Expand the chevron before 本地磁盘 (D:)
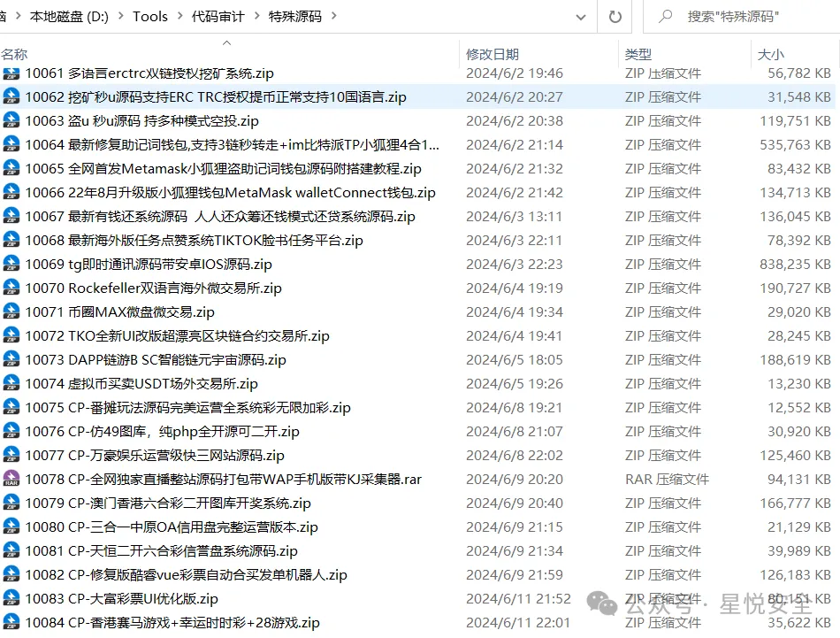The width and height of the screenshot is (840, 638). [19, 17]
